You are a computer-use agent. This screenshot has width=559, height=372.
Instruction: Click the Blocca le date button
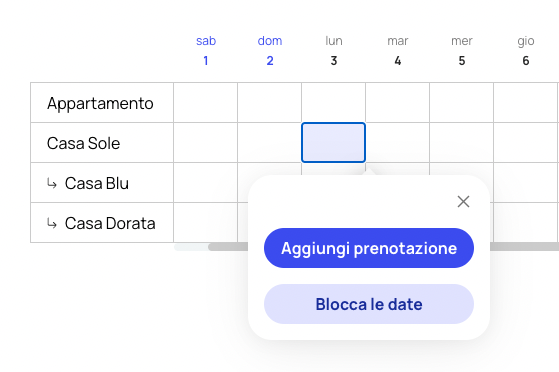(369, 304)
